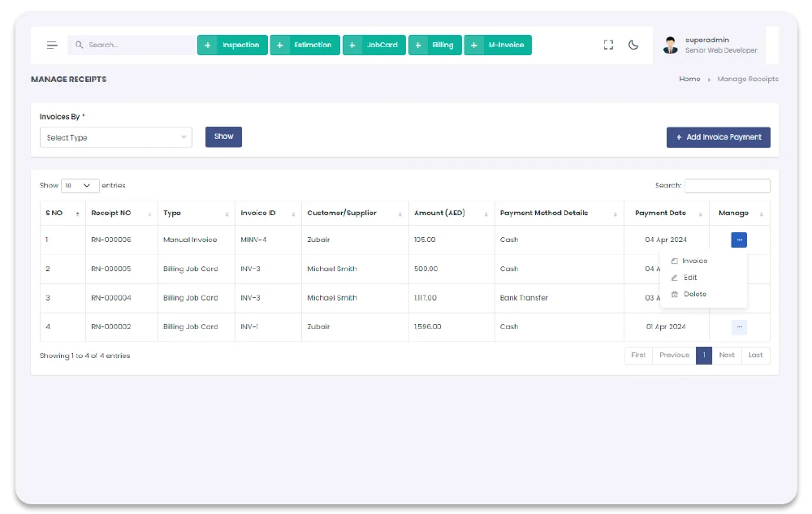
Task: Open the JobCard quick-add button
Action: pos(374,45)
